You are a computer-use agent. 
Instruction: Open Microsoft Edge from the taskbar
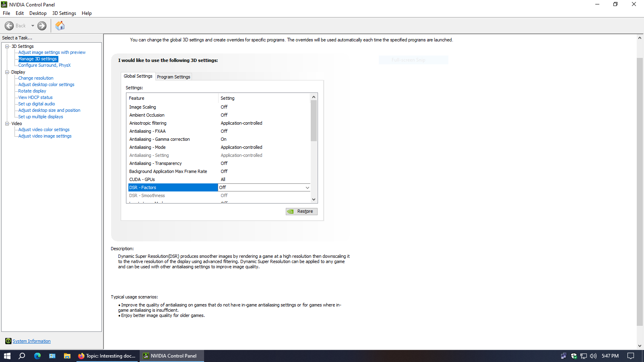(37, 356)
